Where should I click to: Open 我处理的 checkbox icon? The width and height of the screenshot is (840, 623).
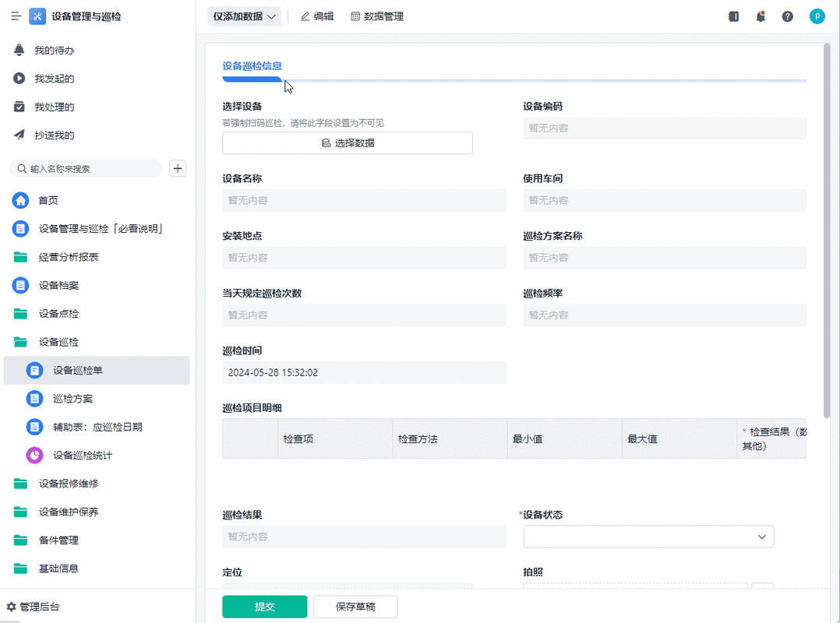(x=19, y=107)
